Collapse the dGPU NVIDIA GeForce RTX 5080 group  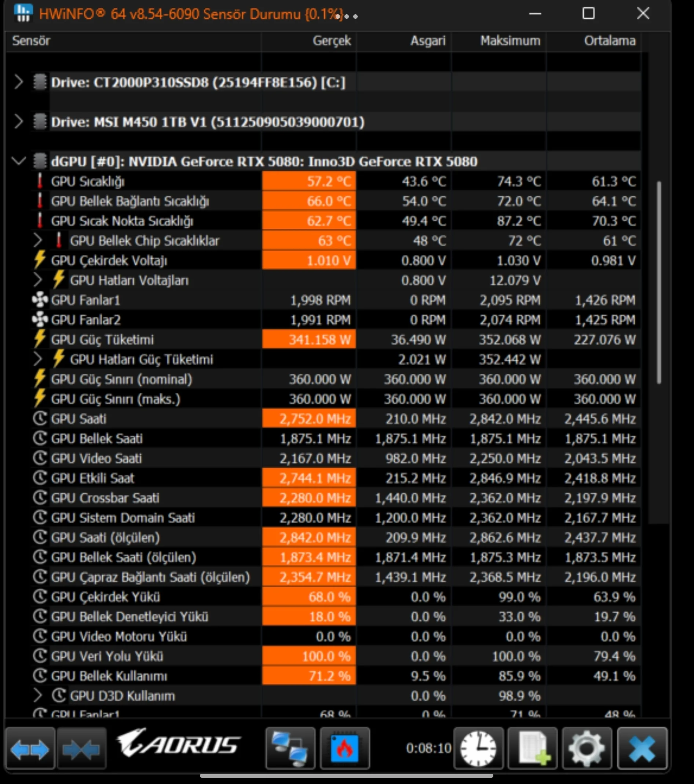click(18, 161)
